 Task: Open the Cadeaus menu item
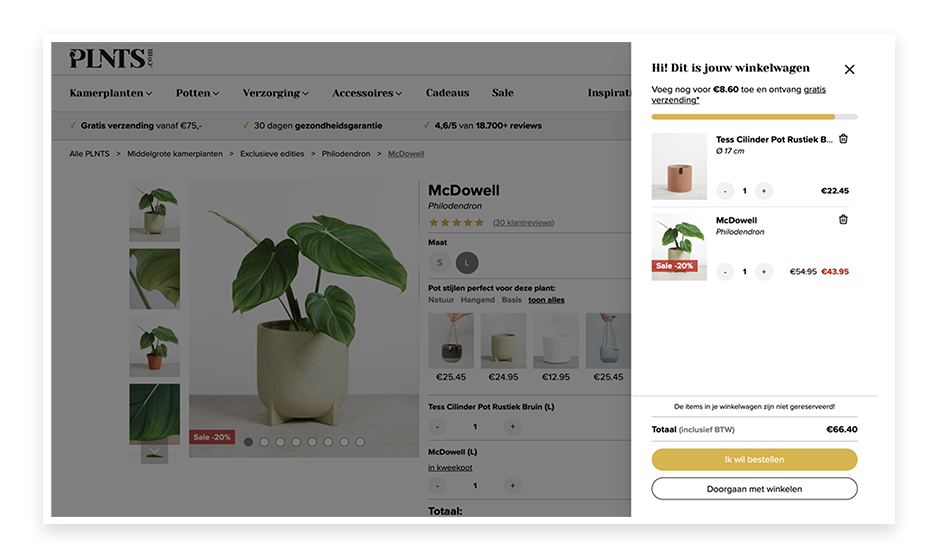pyautogui.click(x=447, y=93)
